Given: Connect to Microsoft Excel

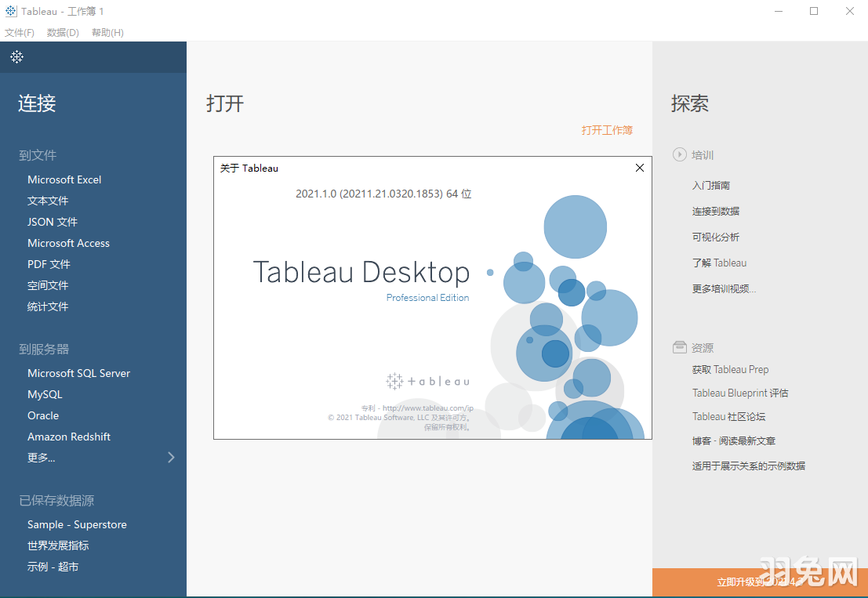Looking at the screenshot, I should [x=64, y=179].
